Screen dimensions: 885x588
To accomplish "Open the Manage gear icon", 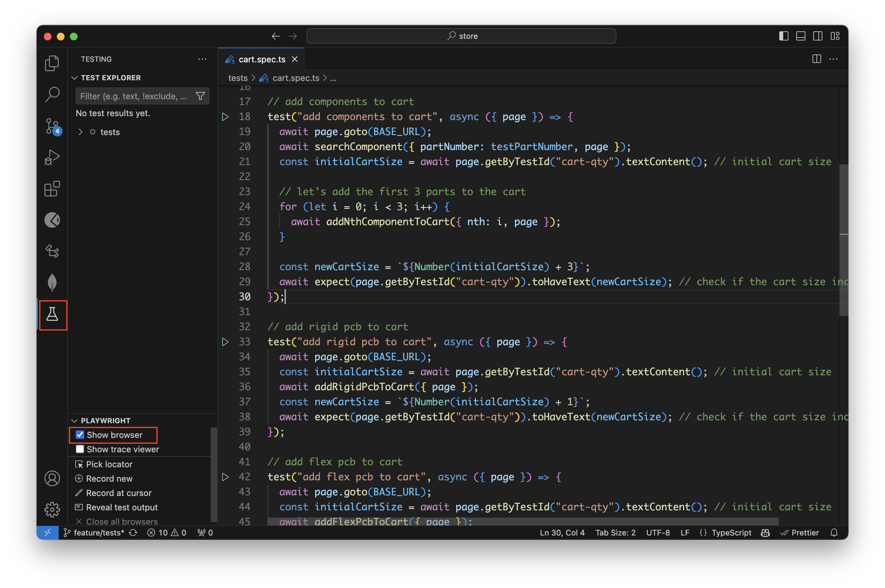I will click(52, 509).
